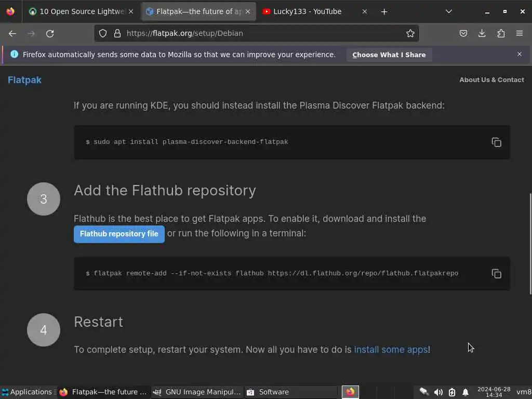Select the Flatpak—the future of apps tab
Viewport: 532px width, 399px height.
click(x=198, y=11)
